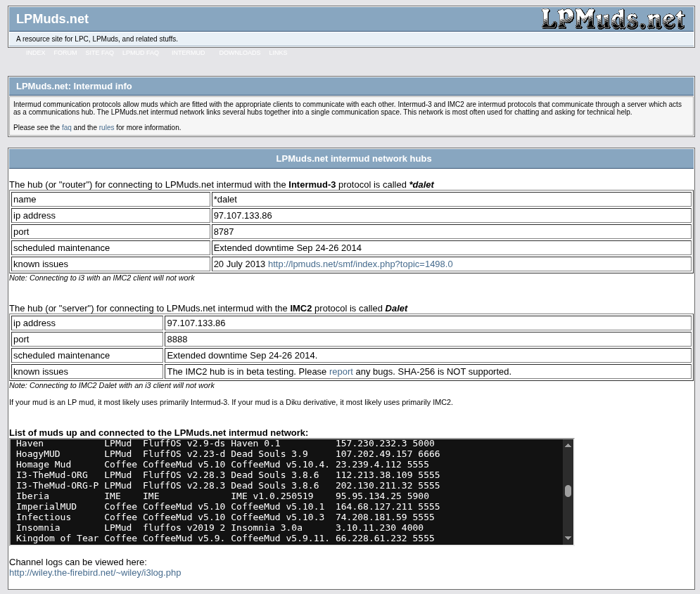Viewport: 700px width, 594px height.
Task: Click the Haven entry in the mud list
Action: coord(30,444)
